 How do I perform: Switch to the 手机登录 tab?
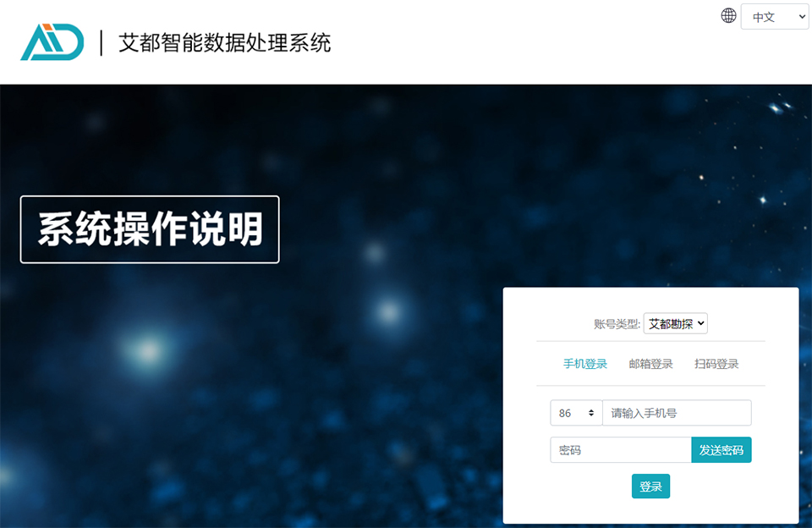click(x=584, y=364)
